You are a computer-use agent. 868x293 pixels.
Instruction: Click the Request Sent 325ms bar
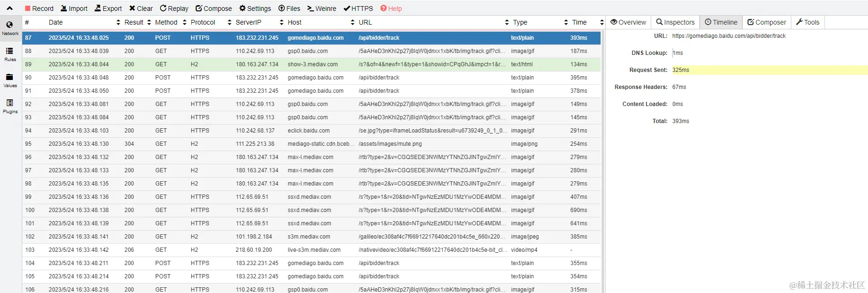click(770, 70)
